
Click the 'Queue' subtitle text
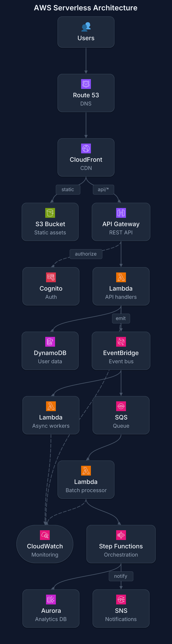pyautogui.click(x=121, y=426)
